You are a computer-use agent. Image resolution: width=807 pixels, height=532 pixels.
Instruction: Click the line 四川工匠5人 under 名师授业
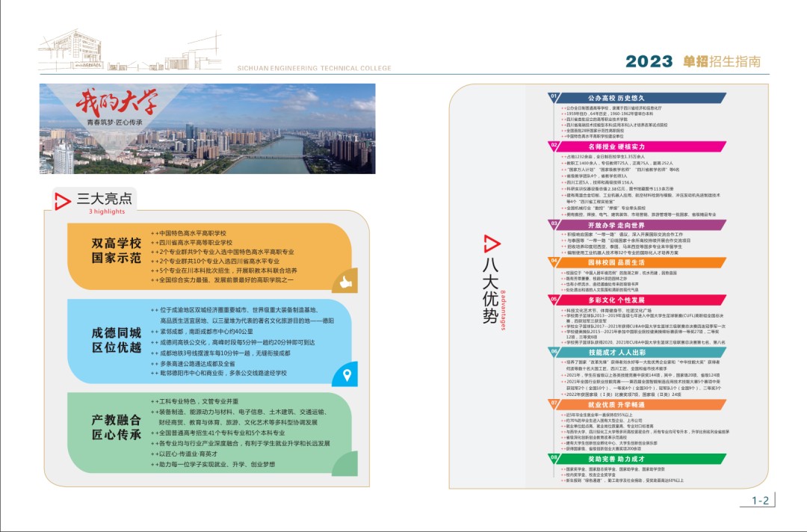coord(598,182)
